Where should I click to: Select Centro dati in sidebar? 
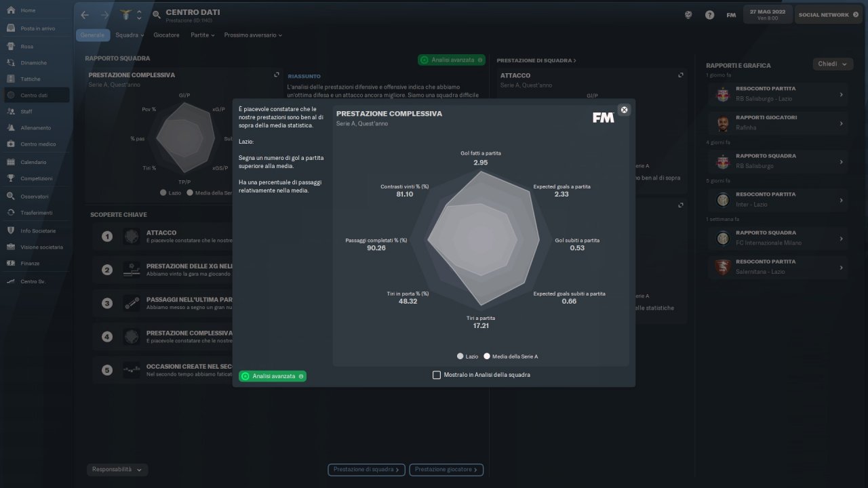[36, 96]
